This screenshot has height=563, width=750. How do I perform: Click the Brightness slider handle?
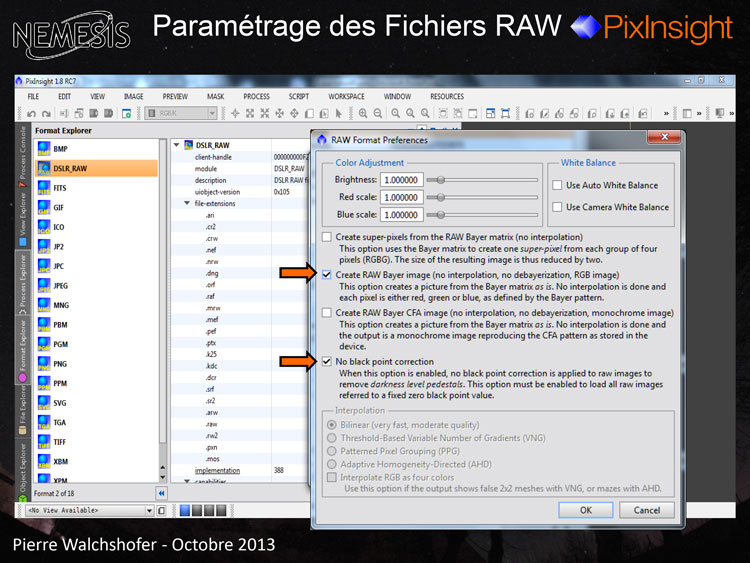pyautogui.click(x=441, y=180)
